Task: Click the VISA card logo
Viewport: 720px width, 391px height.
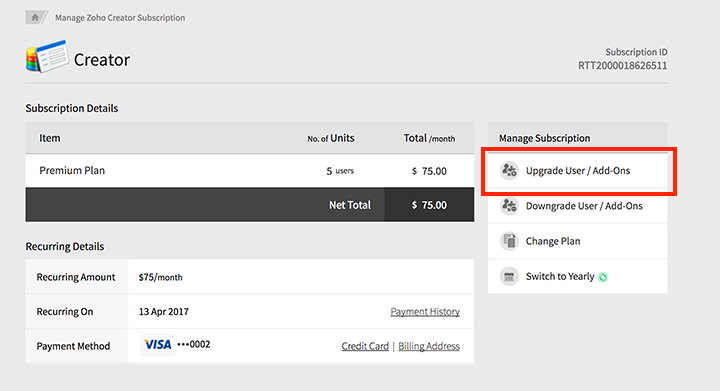Action: (x=157, y=344)
